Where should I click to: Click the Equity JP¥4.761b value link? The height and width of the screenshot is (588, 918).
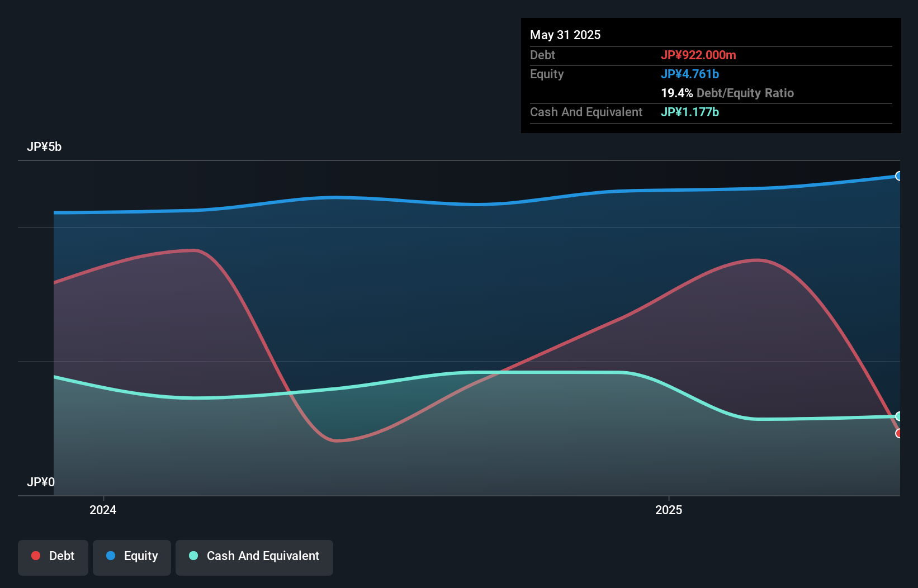690,74
